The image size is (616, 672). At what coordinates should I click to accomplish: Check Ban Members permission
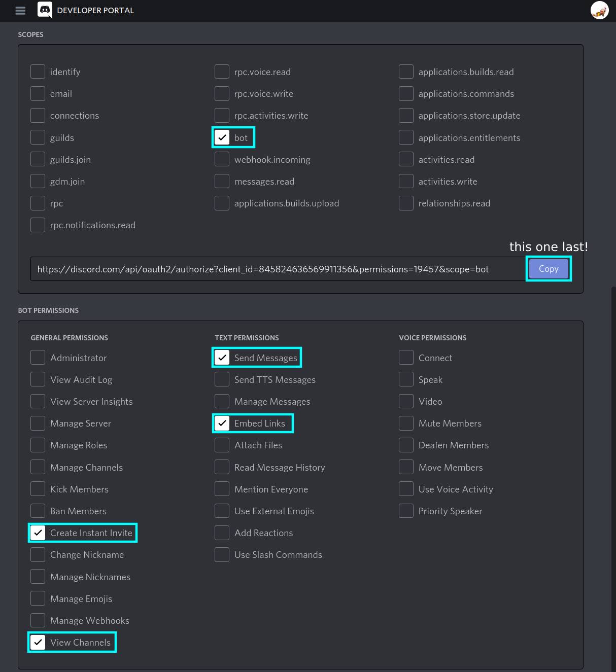click(38, 511)
